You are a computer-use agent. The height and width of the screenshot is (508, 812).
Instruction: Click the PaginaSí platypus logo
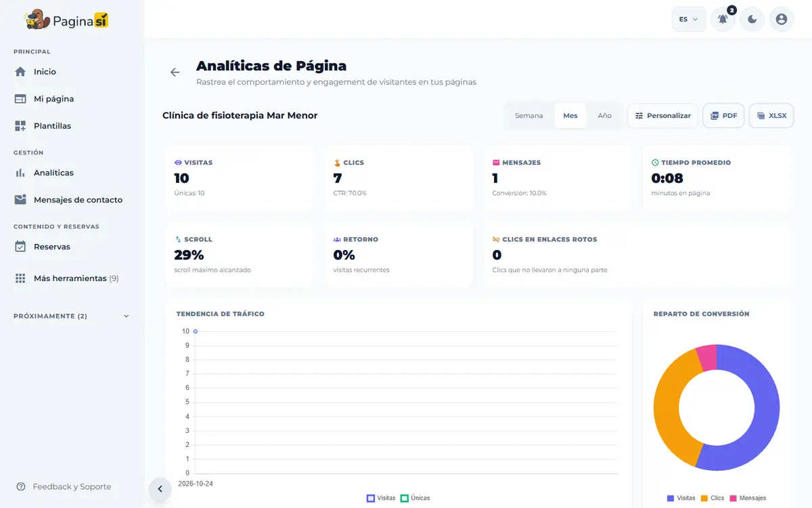[66, 20]
